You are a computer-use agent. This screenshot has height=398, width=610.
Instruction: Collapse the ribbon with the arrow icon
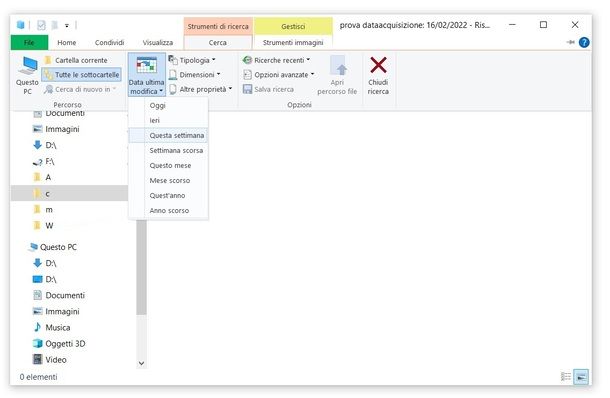click(x=570, y=42)
